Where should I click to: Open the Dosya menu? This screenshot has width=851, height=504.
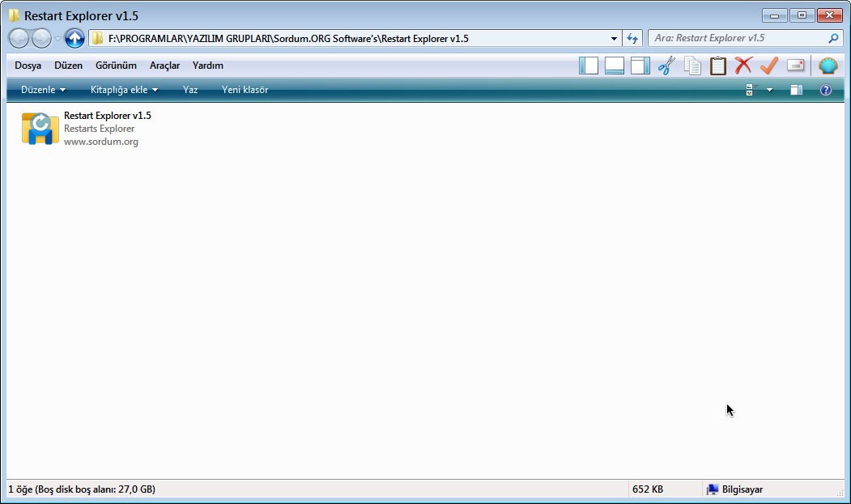pyautogui.click(x=28, y=66)
